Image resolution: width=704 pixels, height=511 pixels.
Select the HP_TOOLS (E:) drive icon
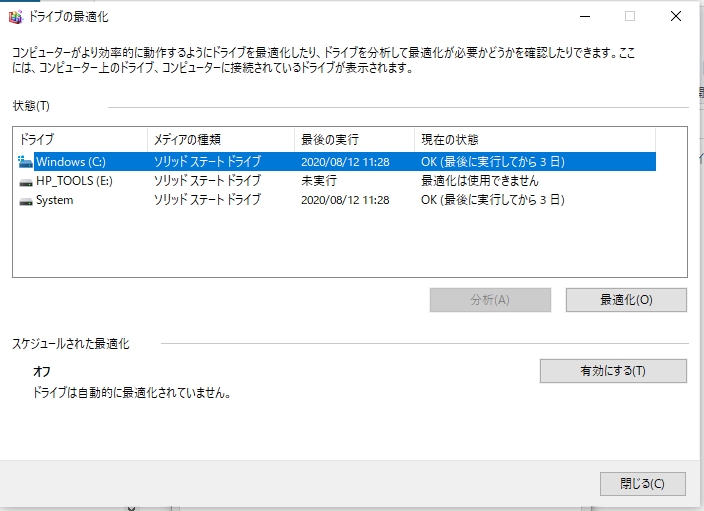click(x=26, y=182)
